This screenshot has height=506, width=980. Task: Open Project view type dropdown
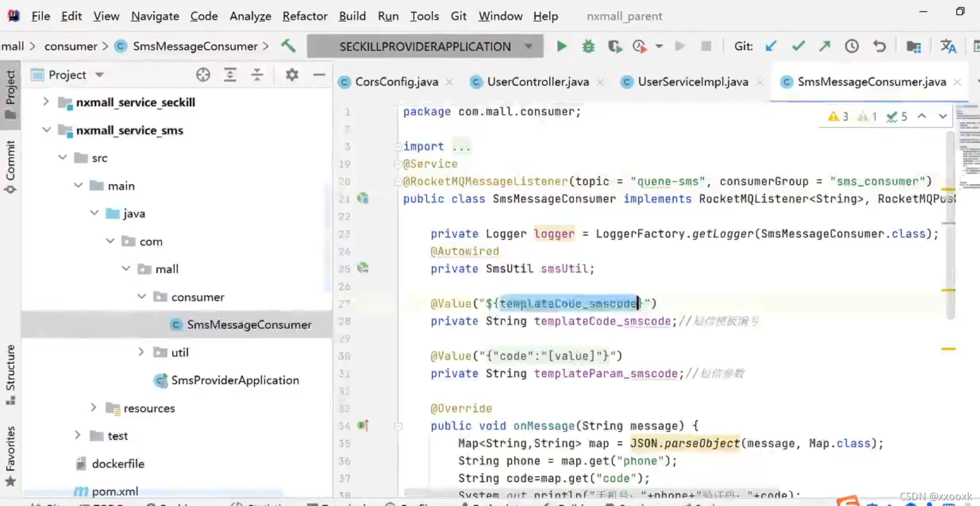point(99,75)
